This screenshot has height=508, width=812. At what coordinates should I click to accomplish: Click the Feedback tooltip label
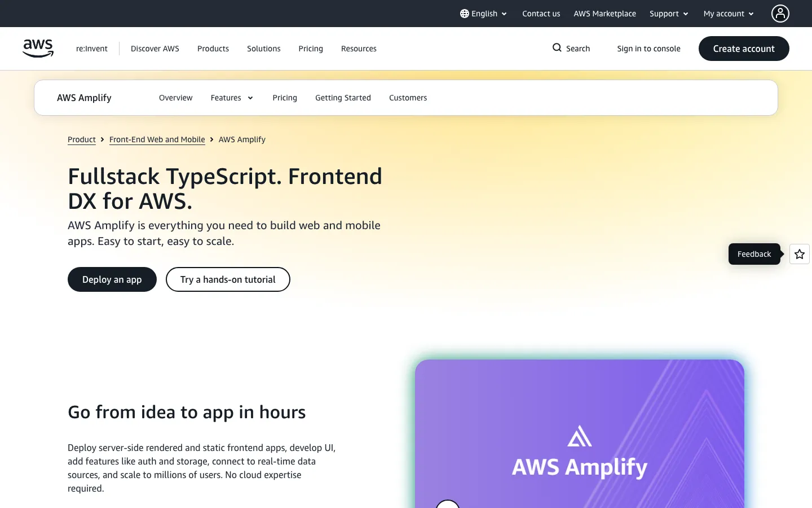tap(754, 254)
